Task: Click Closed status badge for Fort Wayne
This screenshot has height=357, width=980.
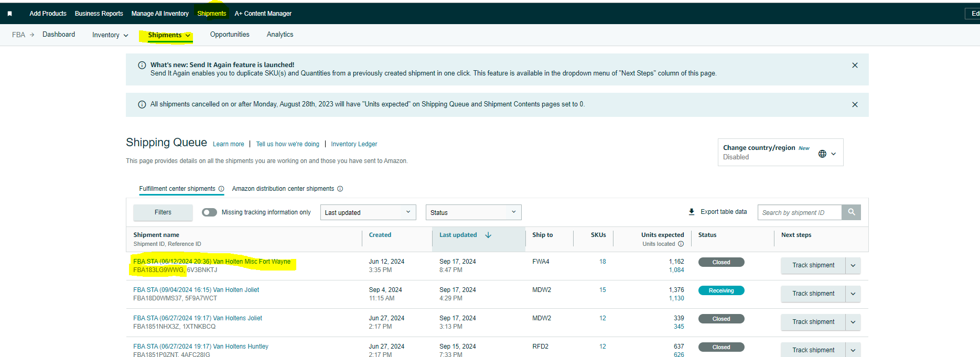Action: (721, 263)
